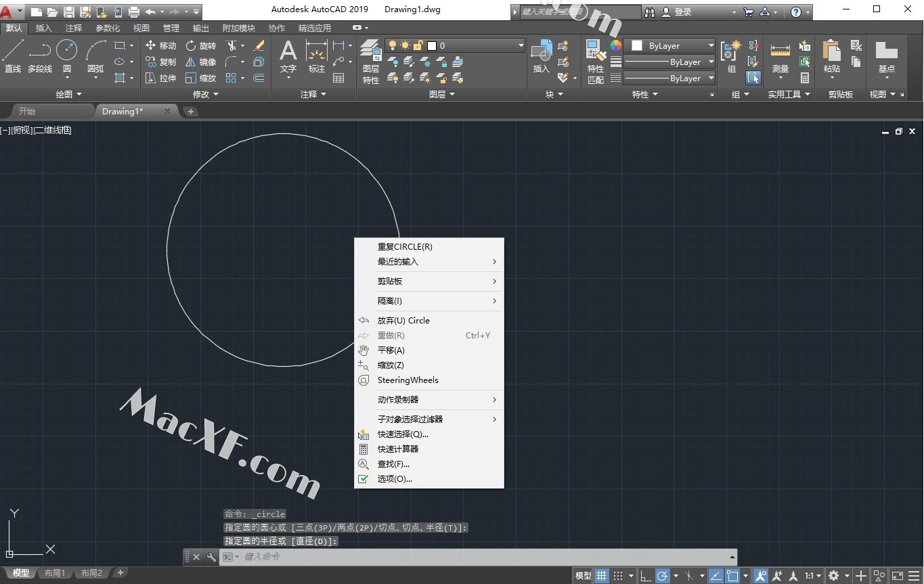Open the quick calculator icon in utilities panel
This screenshot has height=584, width=924.
[804, 78]
